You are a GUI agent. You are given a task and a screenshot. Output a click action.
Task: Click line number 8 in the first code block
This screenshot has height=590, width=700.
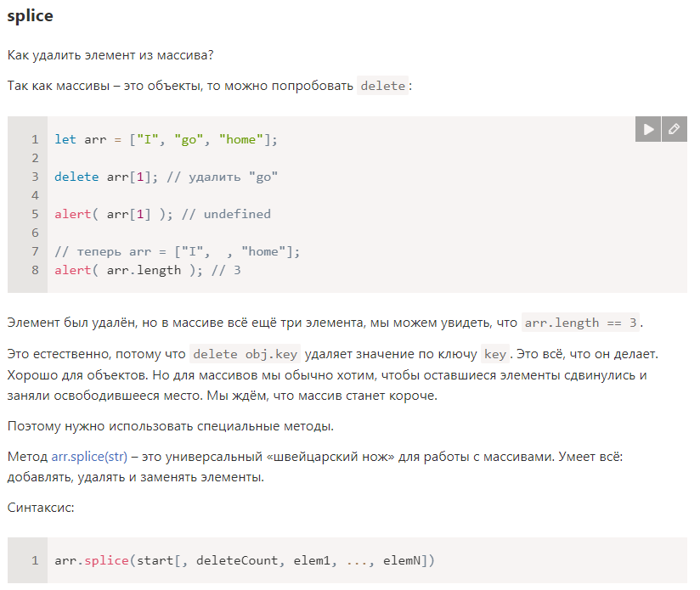point(35,270)
